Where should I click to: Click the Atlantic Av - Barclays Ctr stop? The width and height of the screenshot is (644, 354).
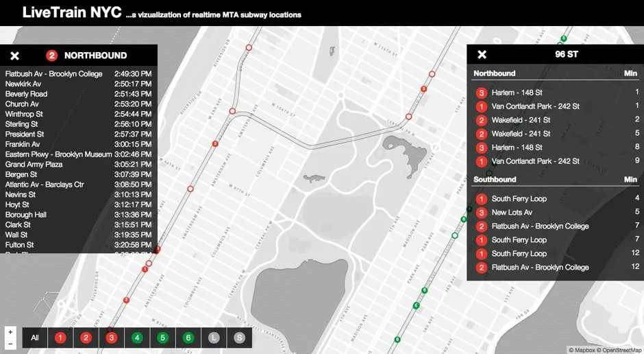point(45,185)
